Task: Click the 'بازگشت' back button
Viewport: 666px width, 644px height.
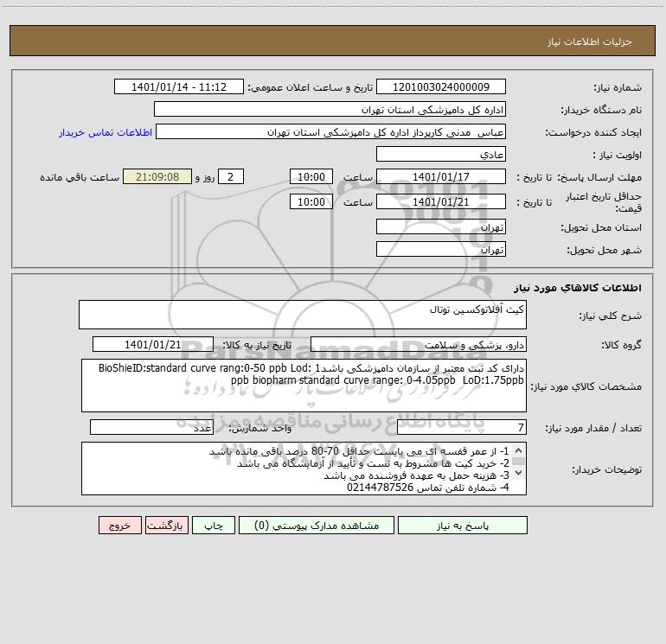Action: coord(166,526)
